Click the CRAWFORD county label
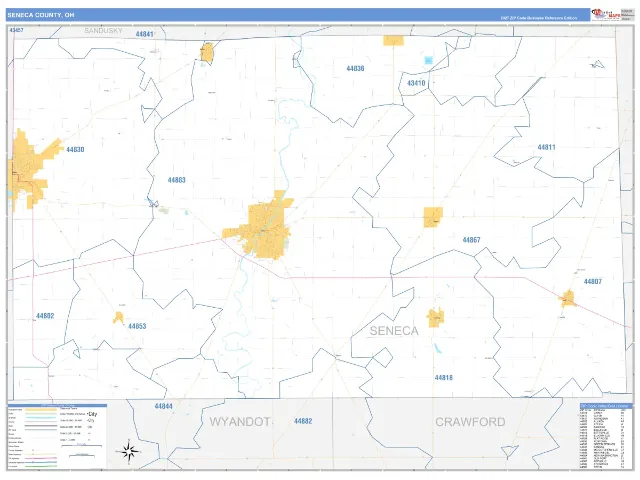Viewport: 640px width, 480px height. [x=470, y=422]
